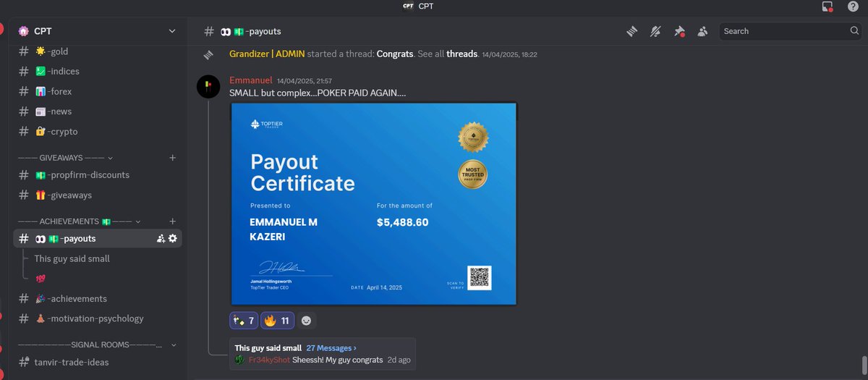The width and height of the screenshot is (868, 380).
Task: Add channel plus icon next to GIVEAWAYS
Action: click(172, 157)
